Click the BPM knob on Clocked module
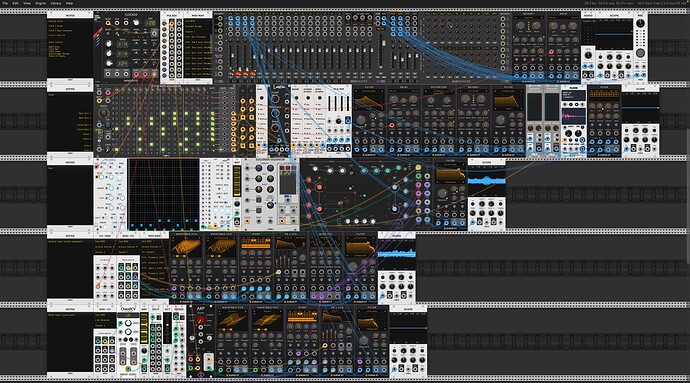690x383 pixels. coord(136,22)
